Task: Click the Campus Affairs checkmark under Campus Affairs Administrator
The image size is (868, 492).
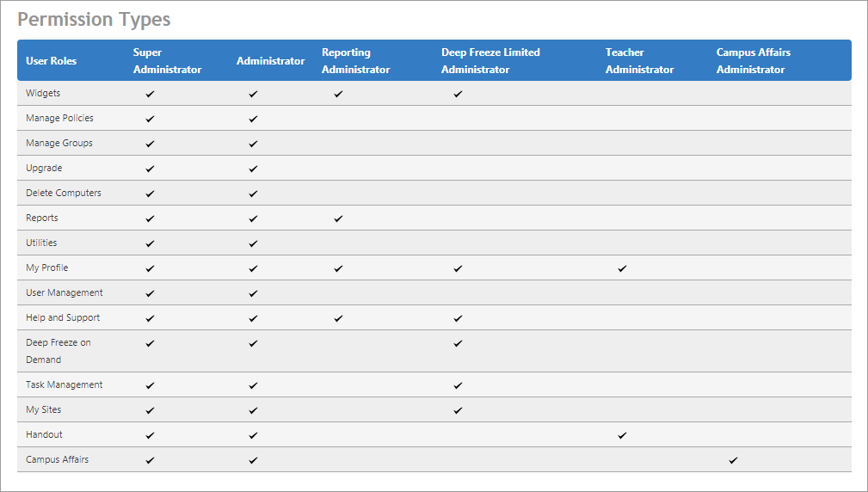Action: (x=733, y=460)
